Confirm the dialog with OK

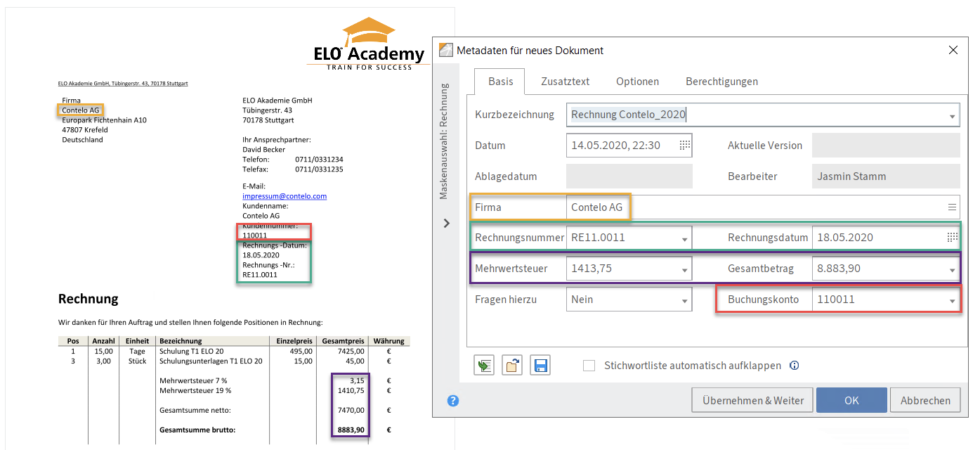click(x=851, y=400)
